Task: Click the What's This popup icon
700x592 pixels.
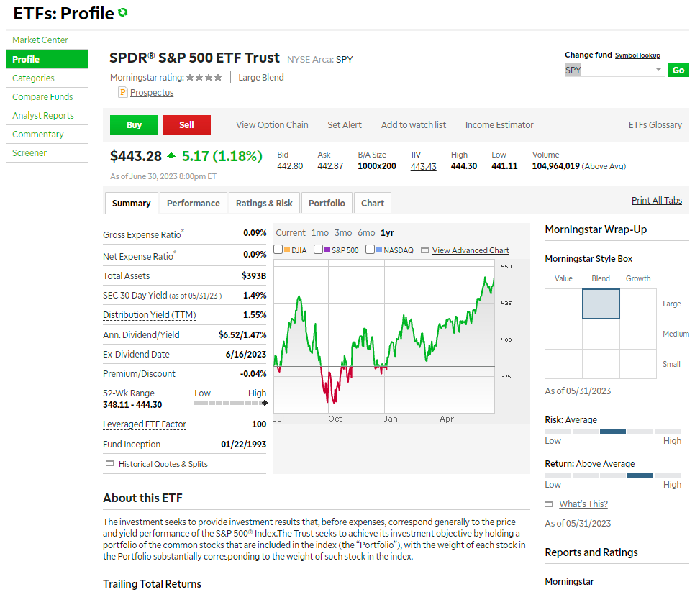Action: pos(549,504)
